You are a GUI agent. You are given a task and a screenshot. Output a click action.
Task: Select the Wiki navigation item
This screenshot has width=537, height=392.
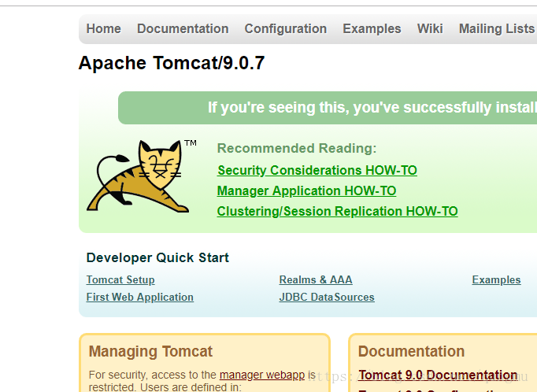(x=430, y=29)
